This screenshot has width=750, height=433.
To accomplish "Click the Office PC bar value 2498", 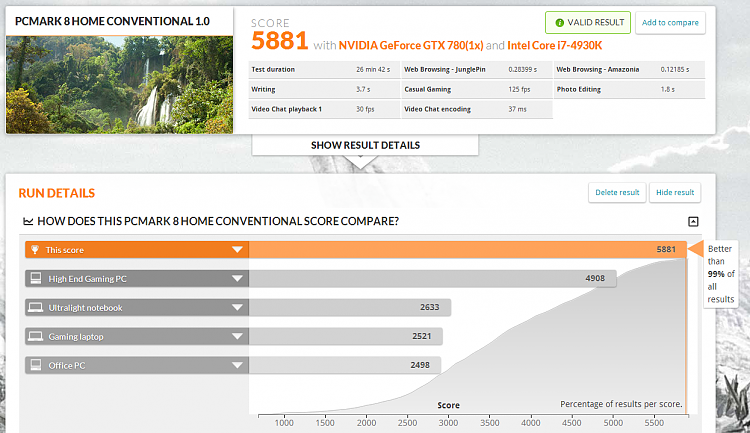I will point(420,365).
